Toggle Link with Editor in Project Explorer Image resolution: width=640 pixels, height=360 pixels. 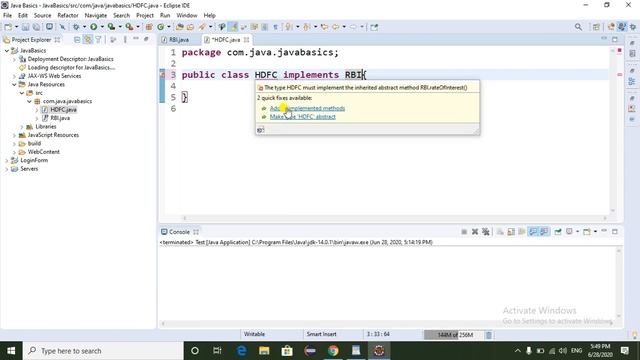(88, 40)
